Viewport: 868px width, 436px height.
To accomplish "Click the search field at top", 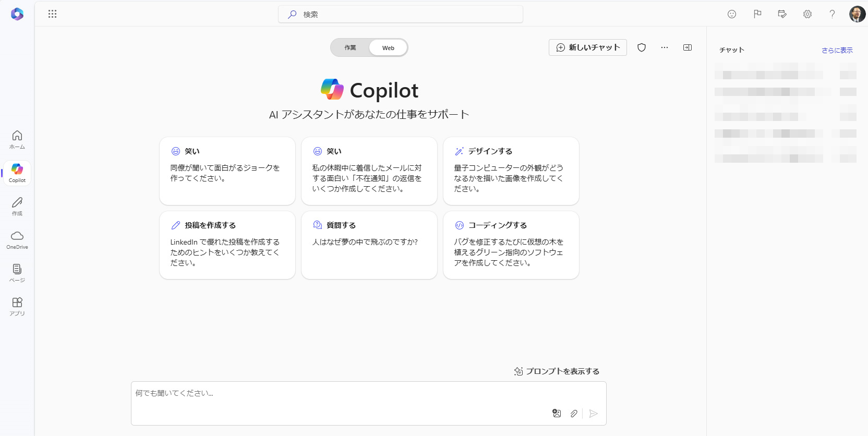I will (x=401, y=14).
